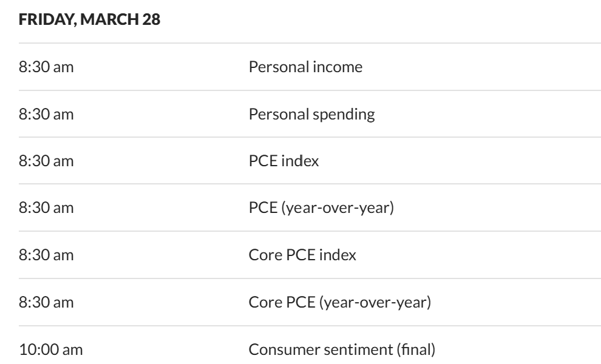
Task: Click the 8:30 am time beside Personal spending
Action: (x=46, y=113)
